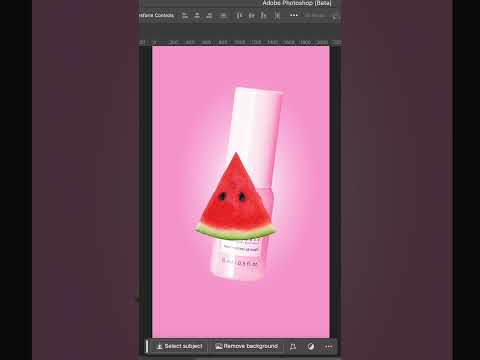This screenshot has height=360, width=480.
Task: Click the Transform Controls label in the options bar
Action: (157, 15)
